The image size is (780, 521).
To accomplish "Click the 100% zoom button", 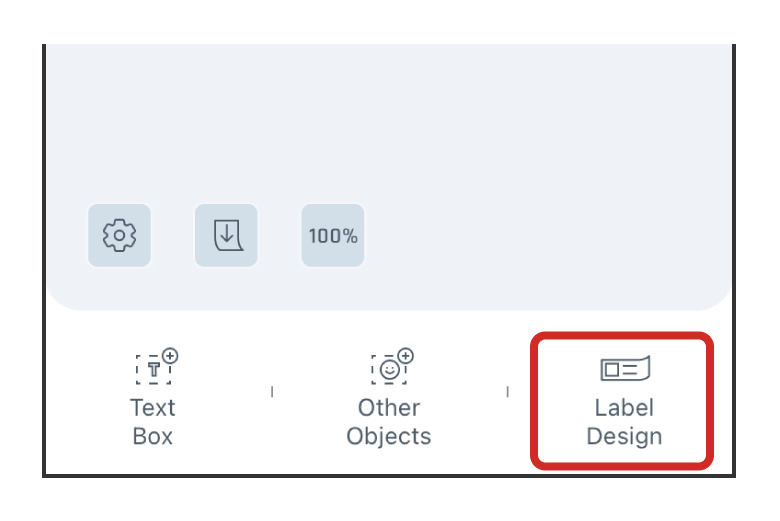I will (333, 236).
